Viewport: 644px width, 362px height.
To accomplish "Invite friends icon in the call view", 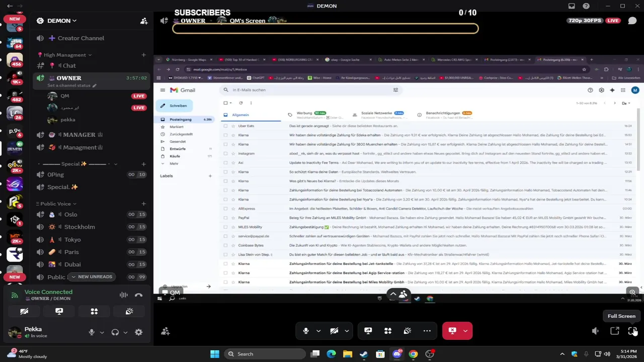I will pyautogui.click(x=165, y=331).
